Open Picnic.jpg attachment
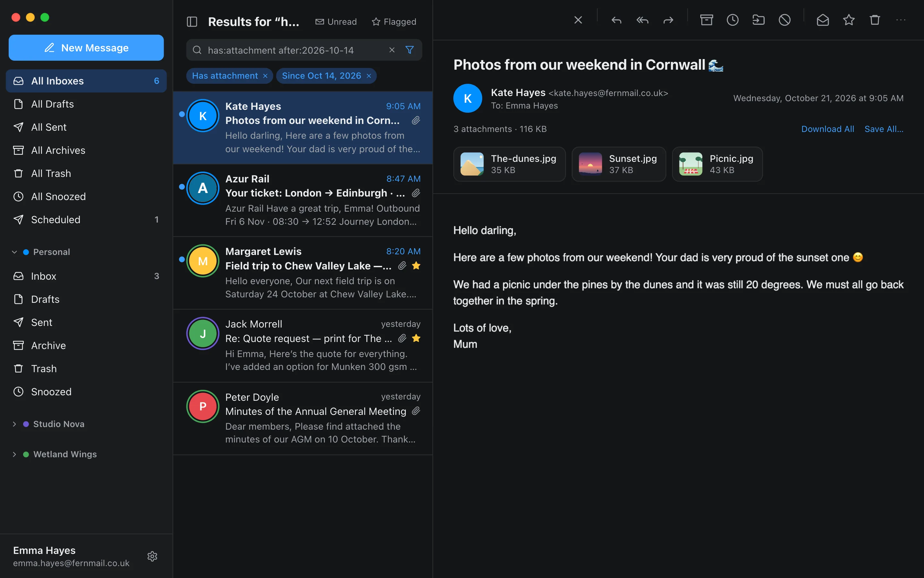 click(717, 164)
